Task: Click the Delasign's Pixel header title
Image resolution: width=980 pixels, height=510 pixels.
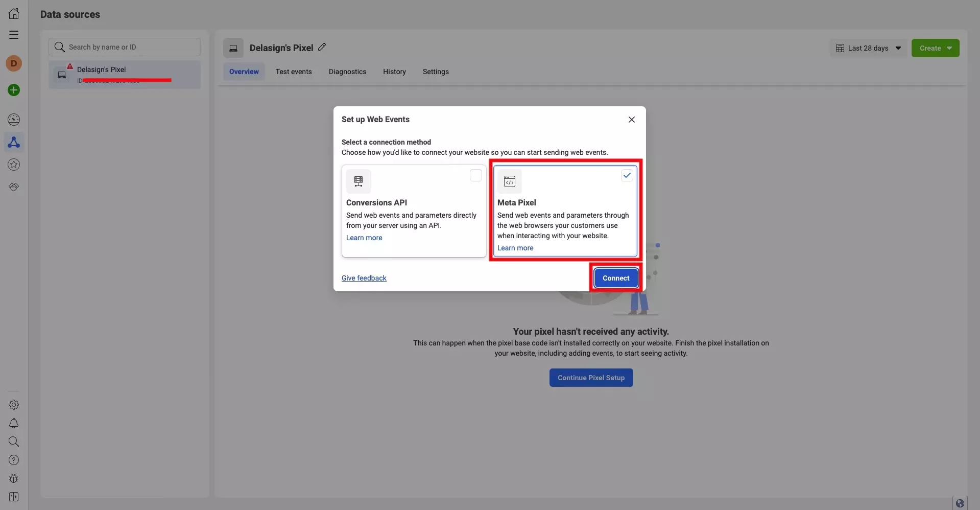Action: pyautogui.click(x=281, y=48)
